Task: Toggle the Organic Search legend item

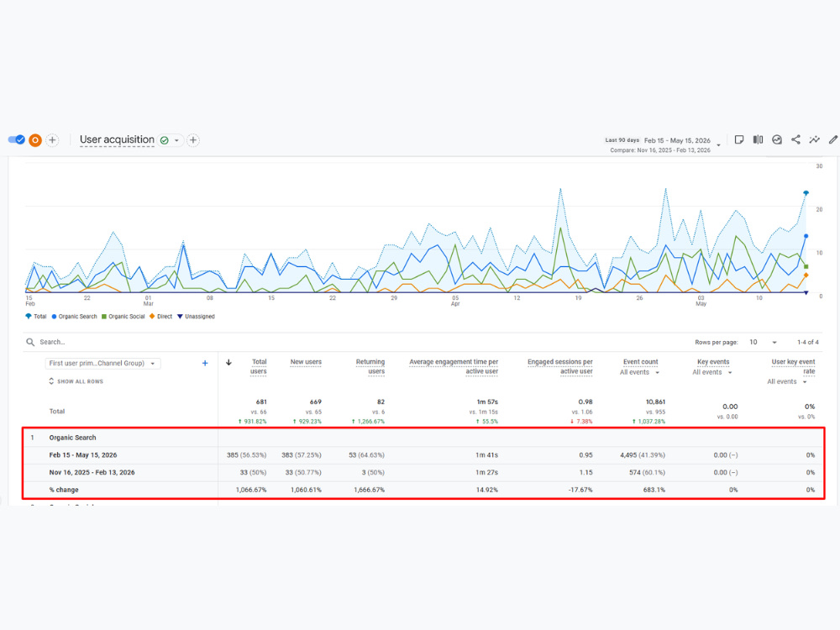Action: pyautogui.click(x=74, y=317)
